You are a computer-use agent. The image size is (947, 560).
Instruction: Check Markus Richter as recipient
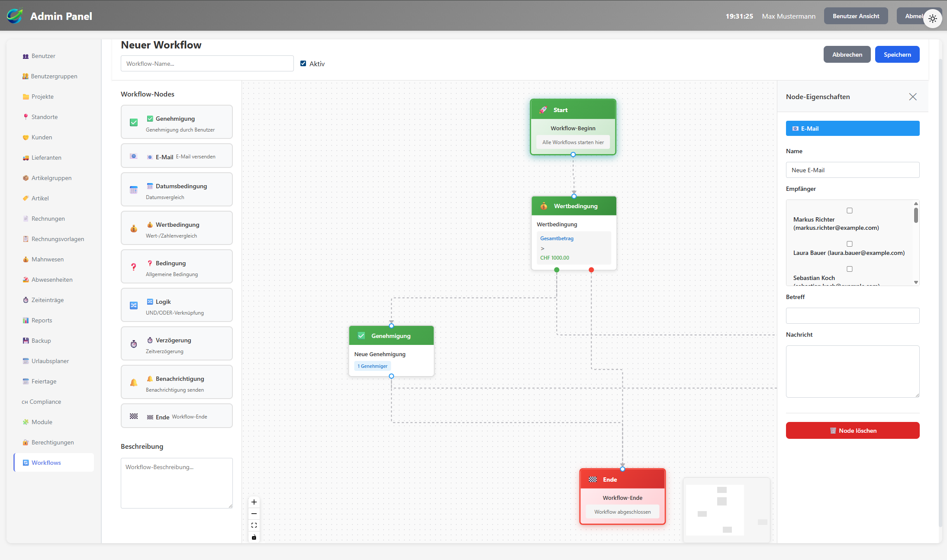click(850, 210)
